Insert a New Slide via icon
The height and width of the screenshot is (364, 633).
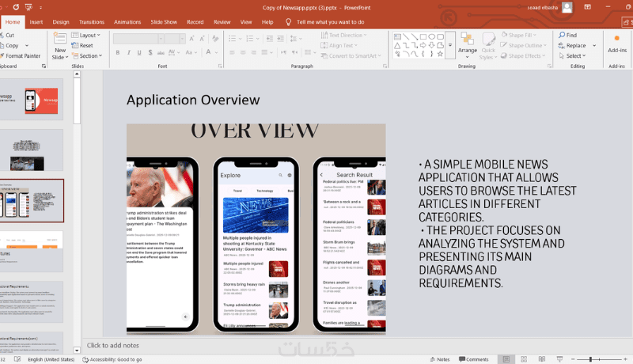(60, 39)
